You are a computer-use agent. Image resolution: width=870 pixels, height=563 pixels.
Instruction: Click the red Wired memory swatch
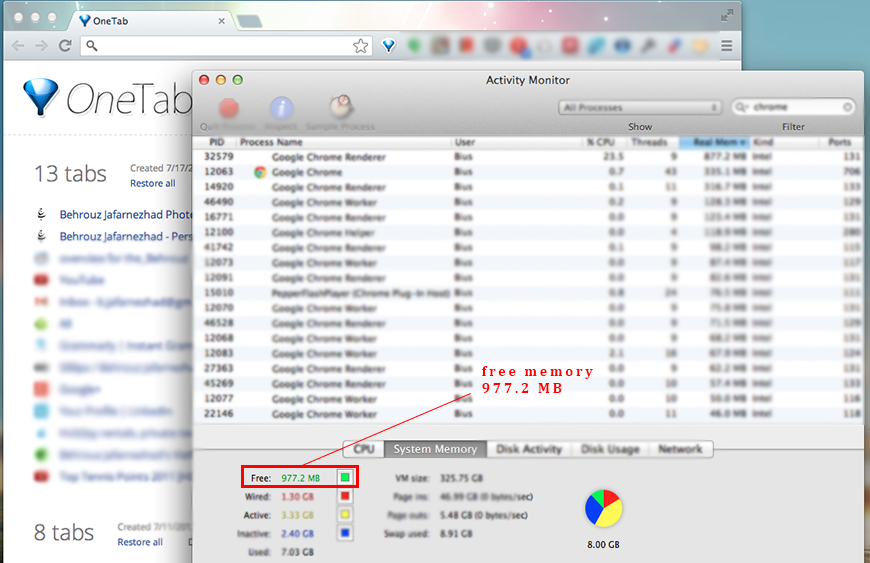(345, 496)
